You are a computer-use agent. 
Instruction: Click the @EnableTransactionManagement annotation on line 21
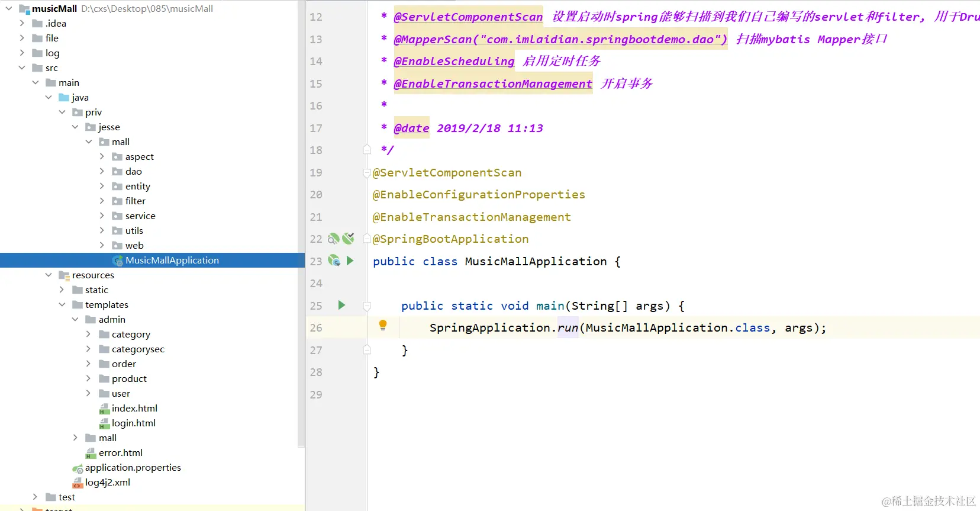pos(472,217)
